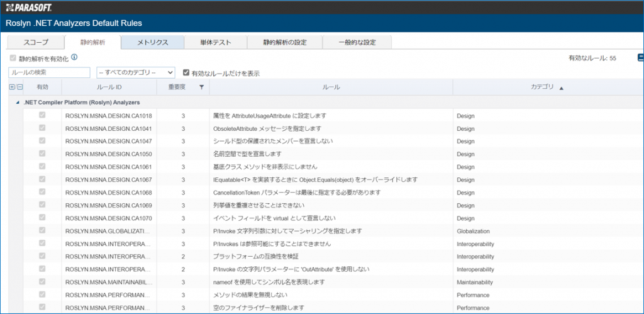
Task: Toggle enabled checkbox for rule CA1018
Action: pos(42,116)
